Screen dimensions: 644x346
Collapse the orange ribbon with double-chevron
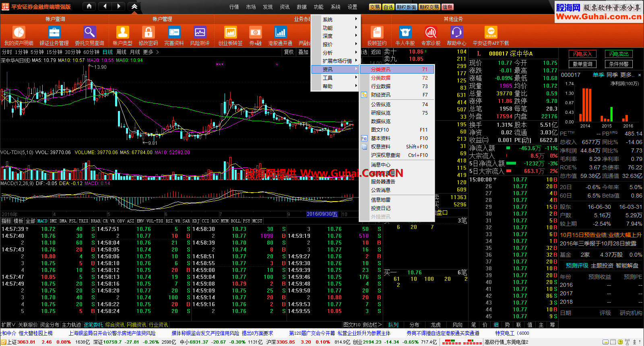click(134, 6)
